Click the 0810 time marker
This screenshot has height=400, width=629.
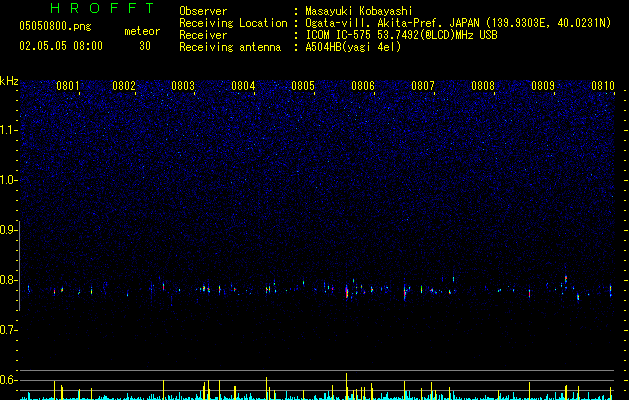[603, 86]
